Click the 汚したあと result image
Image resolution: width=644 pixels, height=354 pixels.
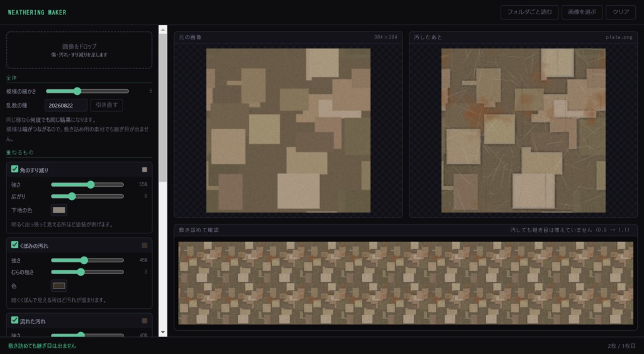click(x=523, y=131)
